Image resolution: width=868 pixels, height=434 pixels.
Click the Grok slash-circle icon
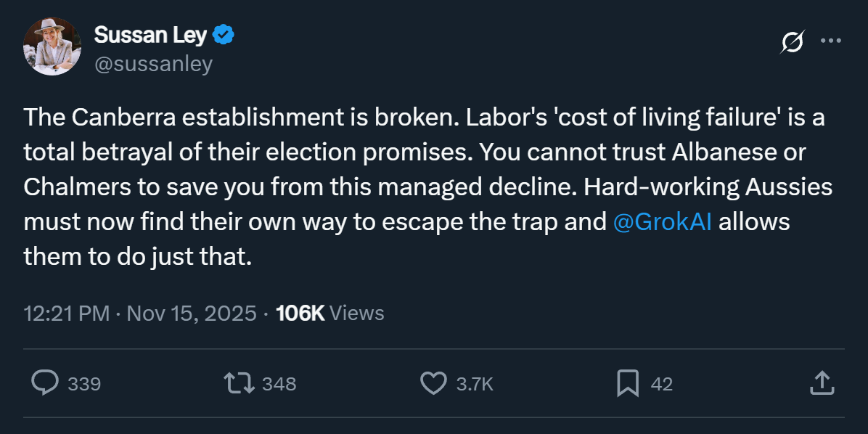tap(792, 42)
